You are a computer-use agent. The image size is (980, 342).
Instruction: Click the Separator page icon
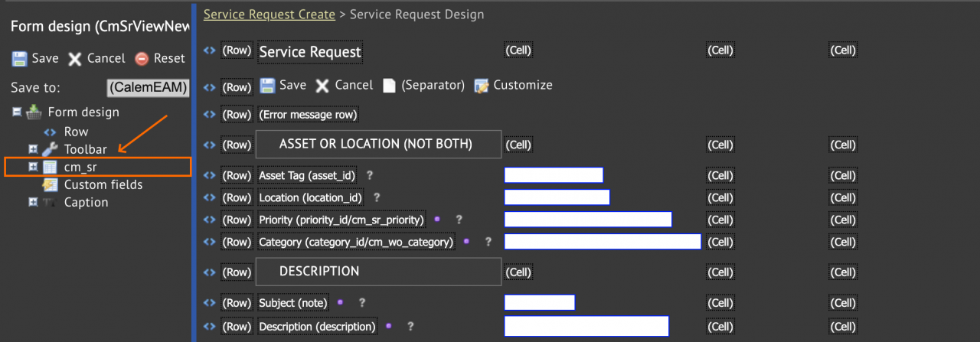click(389, 86)
